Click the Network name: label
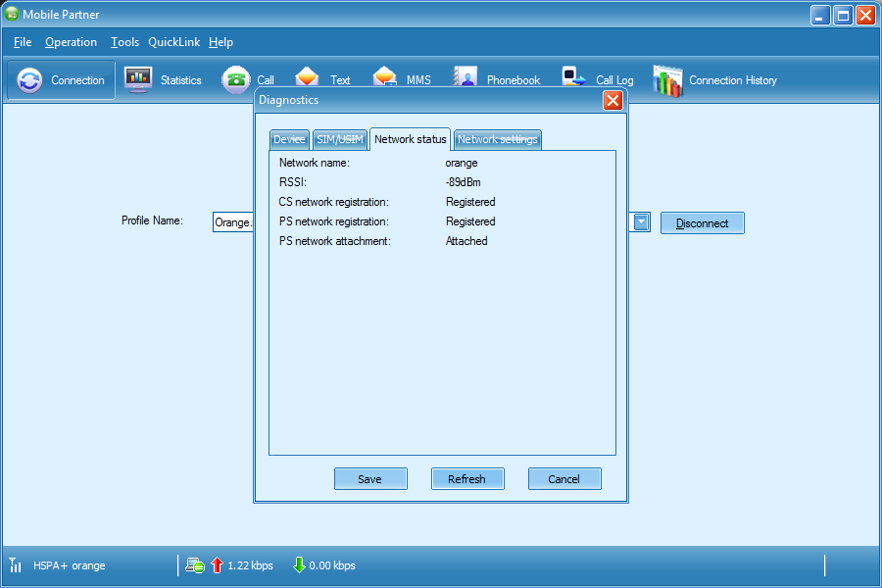 coord(315,164)
